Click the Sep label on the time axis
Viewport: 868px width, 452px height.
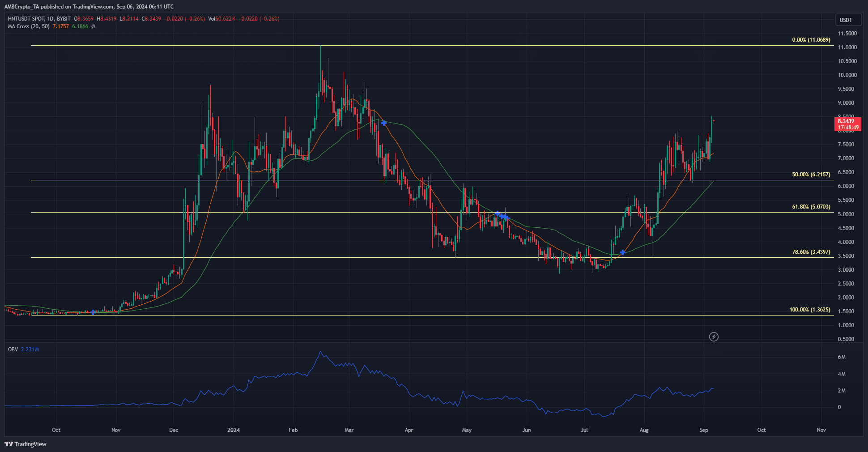point(704,430)
